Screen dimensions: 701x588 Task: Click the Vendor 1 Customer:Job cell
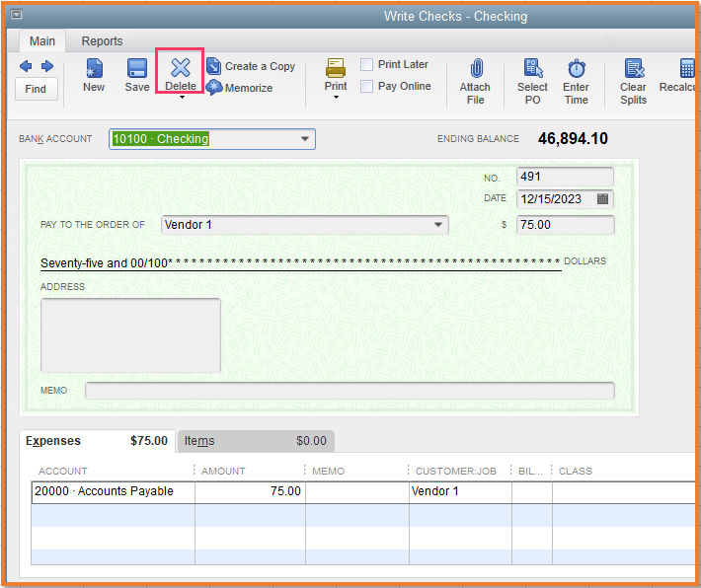(460, 491)
